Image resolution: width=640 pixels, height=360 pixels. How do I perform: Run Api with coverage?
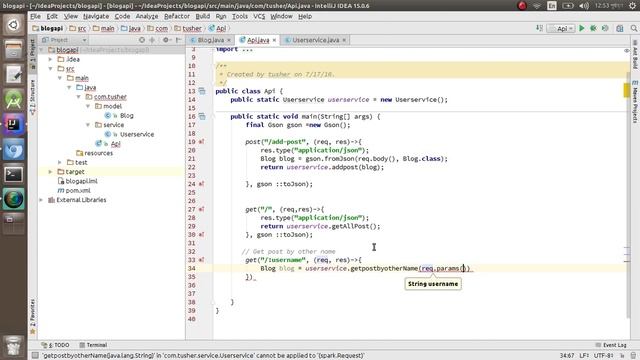point(605,28)
